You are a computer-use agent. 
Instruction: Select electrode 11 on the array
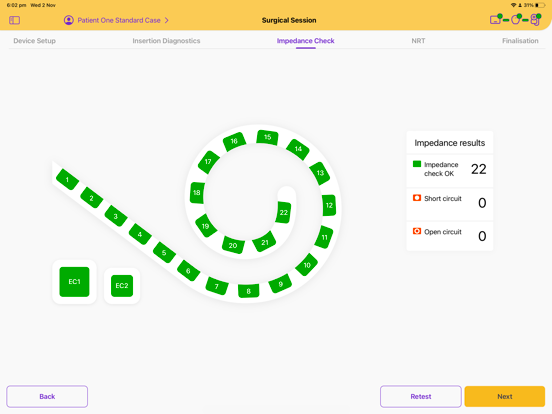pos(324,237)
